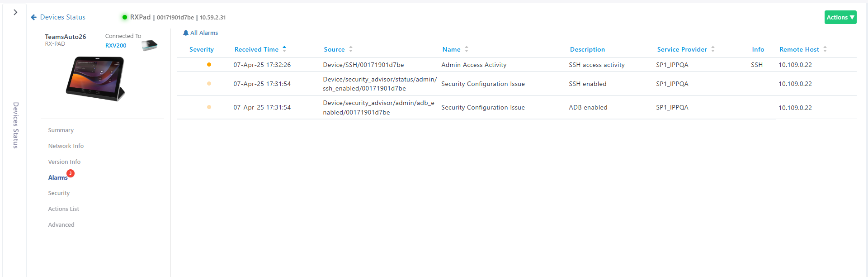Click the RXV200 device thumbnail image
The height and width of the screenshot is (277, 868).
click(x=149, y=45)
